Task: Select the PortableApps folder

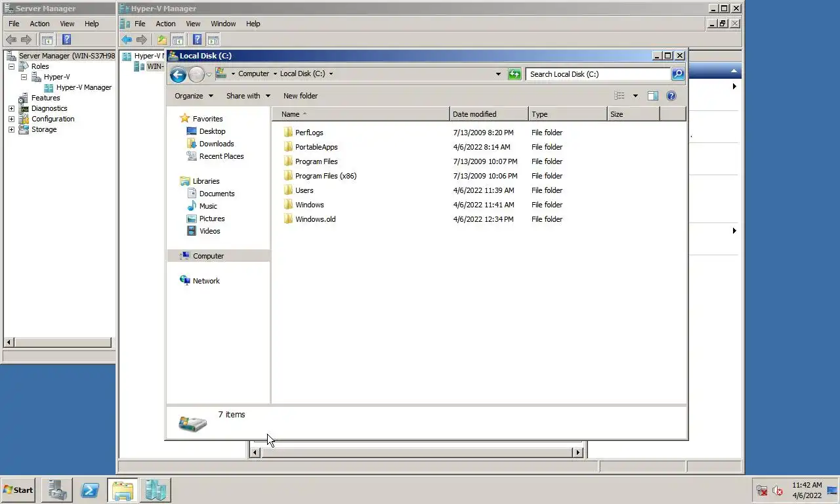Action: (x=316, y=147)
